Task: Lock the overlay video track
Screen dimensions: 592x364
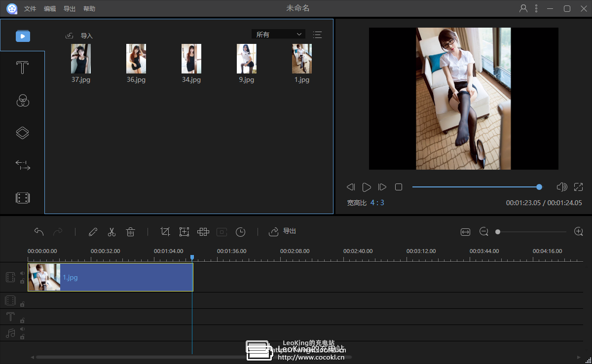Action: [x=22, y=304]
